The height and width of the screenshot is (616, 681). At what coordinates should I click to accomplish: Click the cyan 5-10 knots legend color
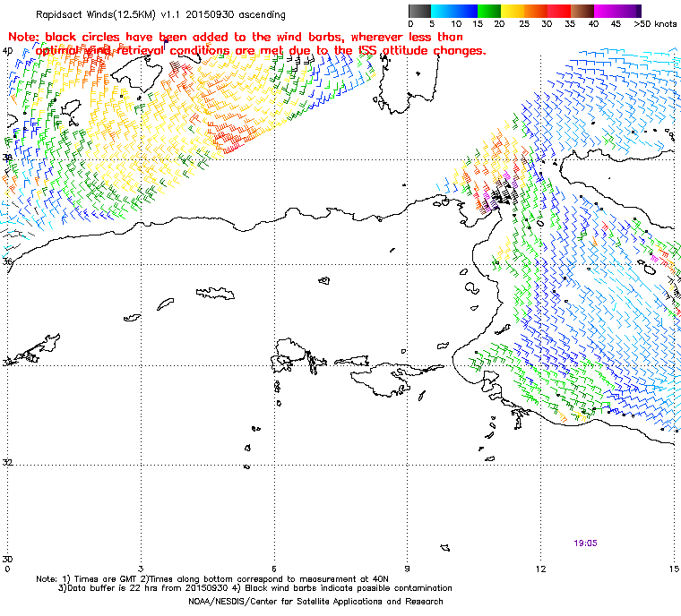pyautogui.click(x=443, y=11)
